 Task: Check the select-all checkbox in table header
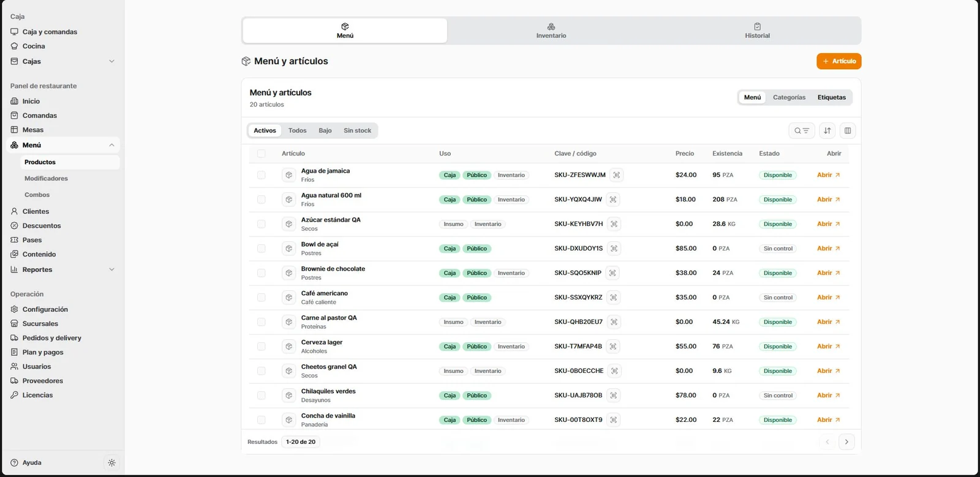coord(262,154)
